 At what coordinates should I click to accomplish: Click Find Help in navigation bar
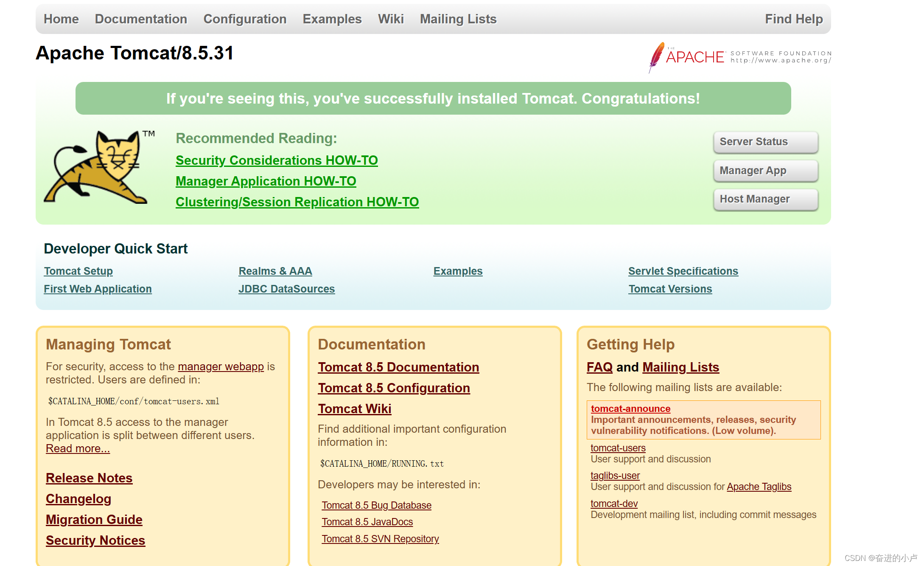793,19
